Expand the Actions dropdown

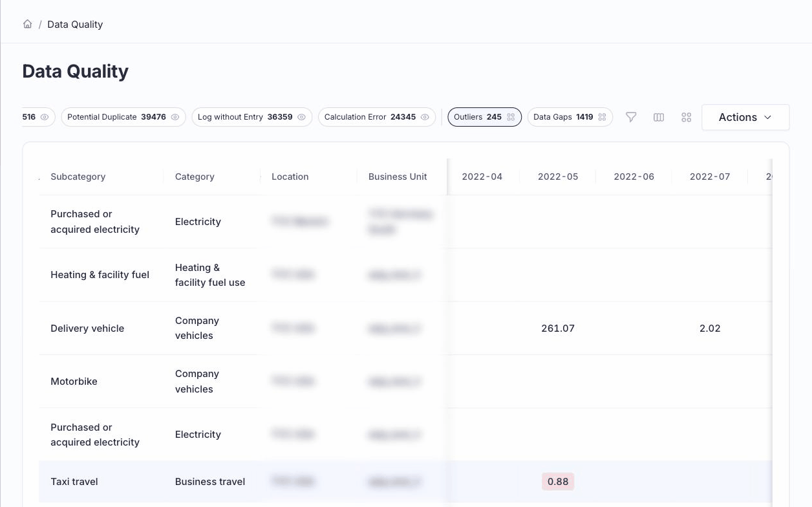point(745,117)
